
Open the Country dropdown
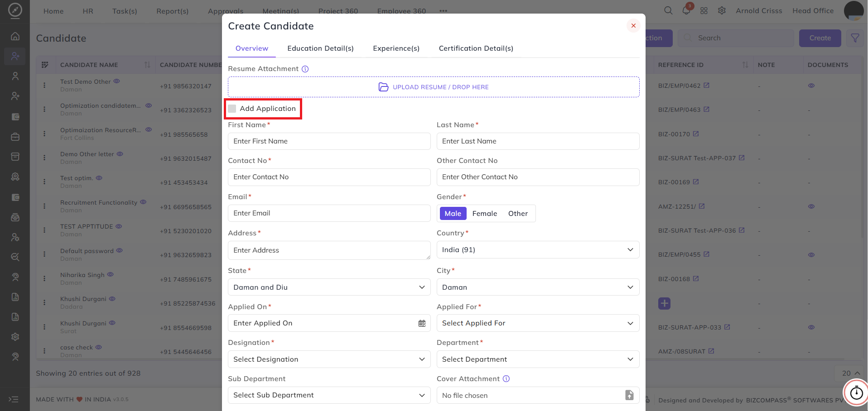click(x=538, y=250)
